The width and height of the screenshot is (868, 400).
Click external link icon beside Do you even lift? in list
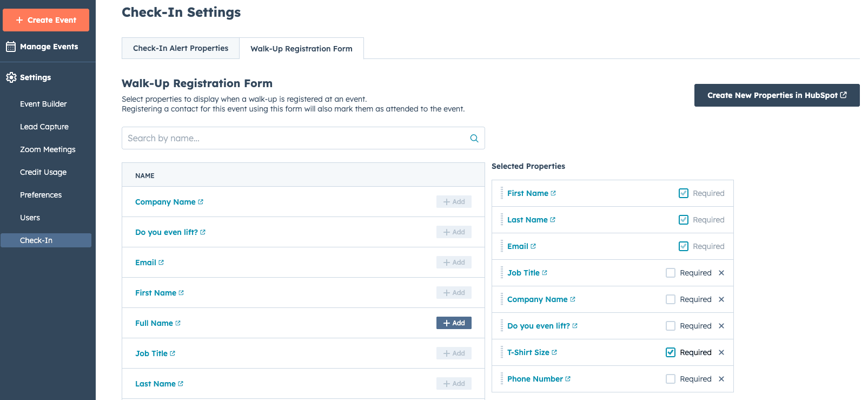click(203, 232)
